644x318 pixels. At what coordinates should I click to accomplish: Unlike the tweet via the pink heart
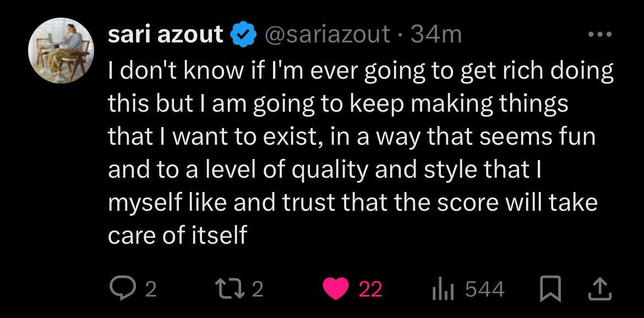pos(337,289)
